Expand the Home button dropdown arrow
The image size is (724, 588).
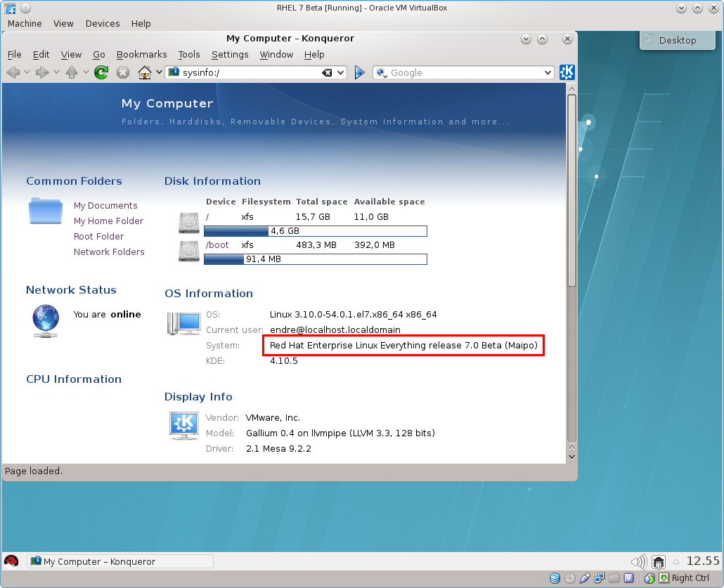pyautogui.click(x=159, y=72)
